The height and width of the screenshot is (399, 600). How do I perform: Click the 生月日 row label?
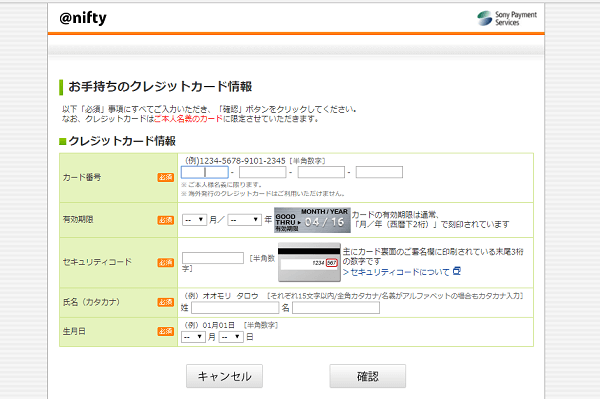(x=74, y=331)
